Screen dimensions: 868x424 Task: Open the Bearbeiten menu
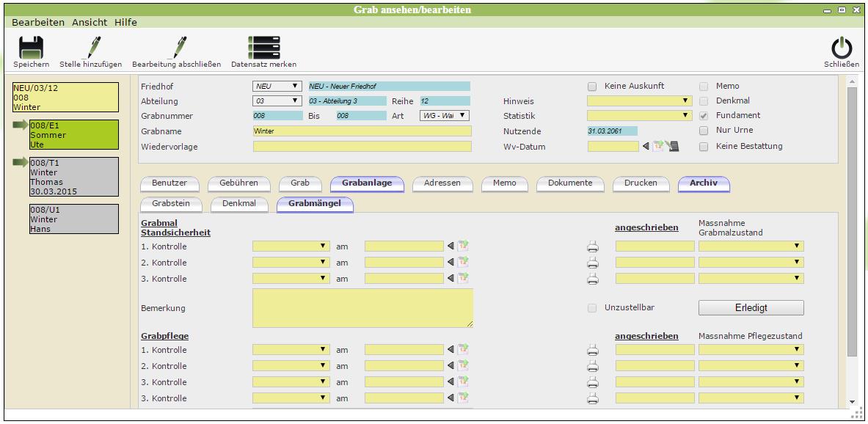38,23
